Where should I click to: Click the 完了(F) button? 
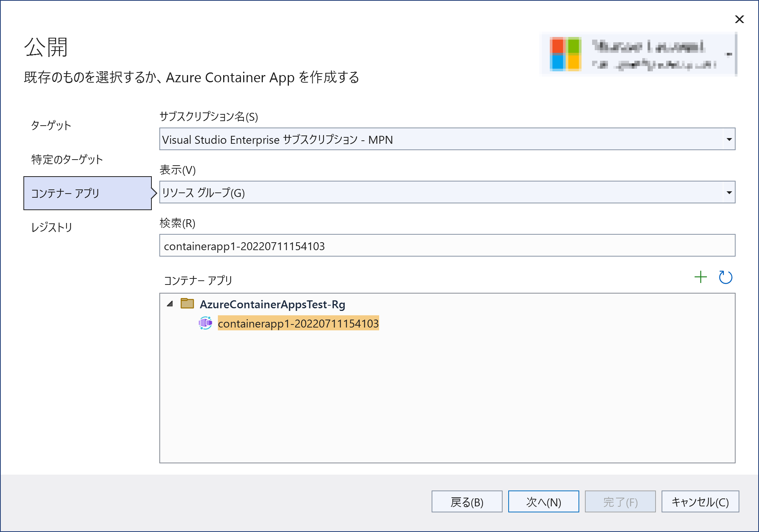click(x=620, y=501)
